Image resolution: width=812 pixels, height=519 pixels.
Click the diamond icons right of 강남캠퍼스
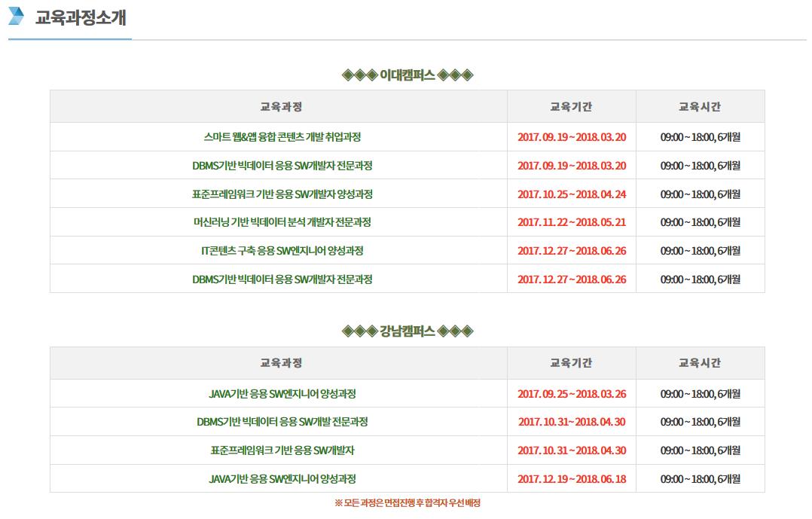pos(455,331)
